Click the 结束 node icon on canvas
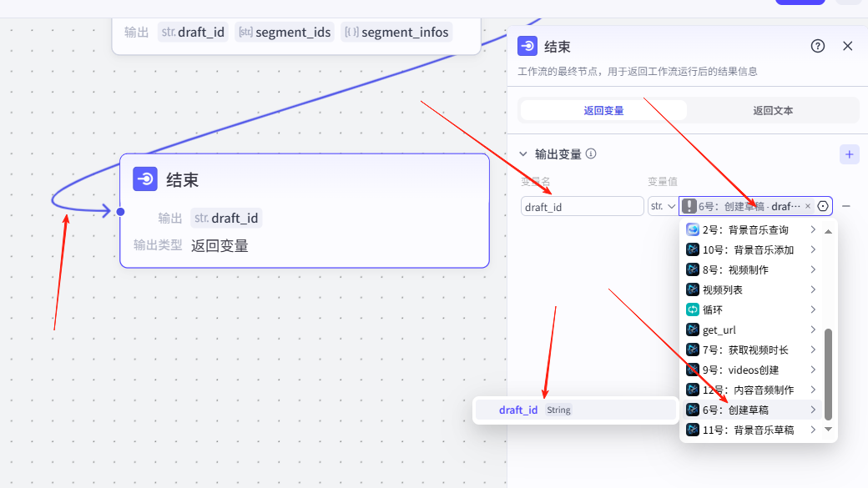Screen dimensions: 868x488 [x=145, y=179]
